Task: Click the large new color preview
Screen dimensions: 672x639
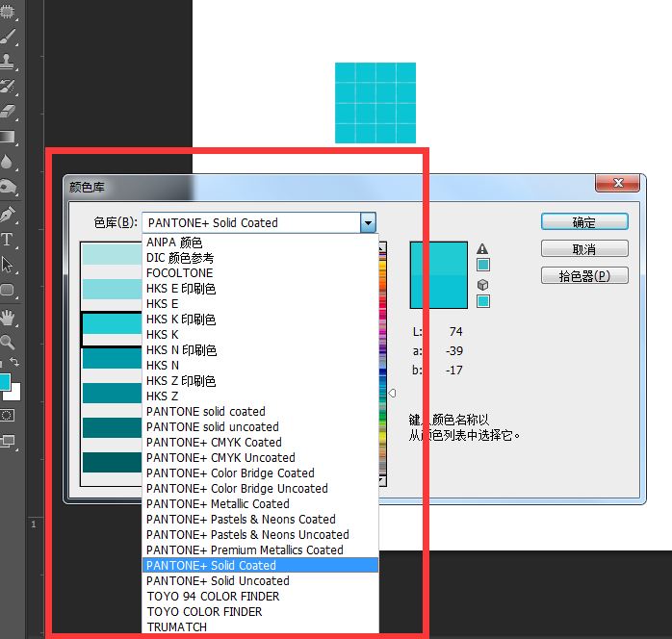Action: click(438, 259)
